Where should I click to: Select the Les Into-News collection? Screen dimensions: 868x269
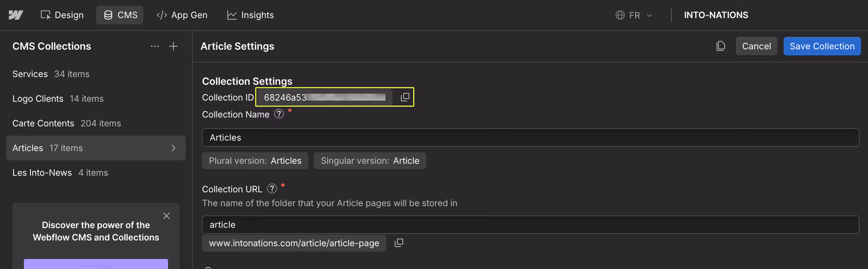pos(96,173)
